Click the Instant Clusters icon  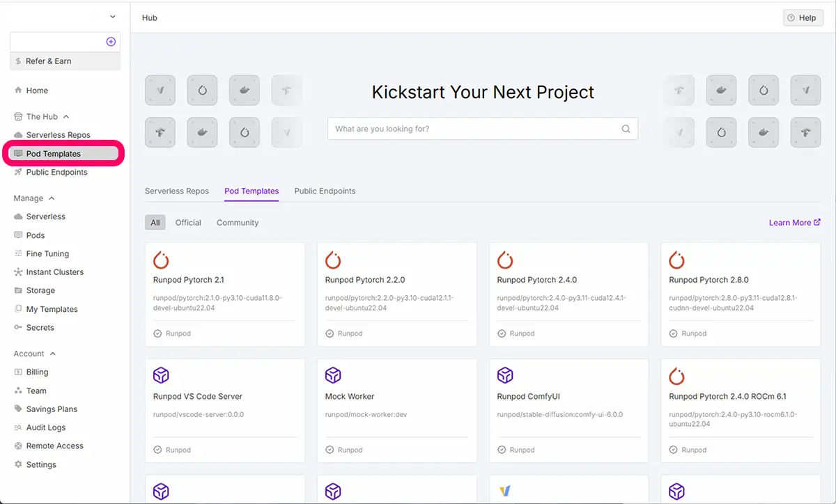pyautogui.click(x=19, y=272)
